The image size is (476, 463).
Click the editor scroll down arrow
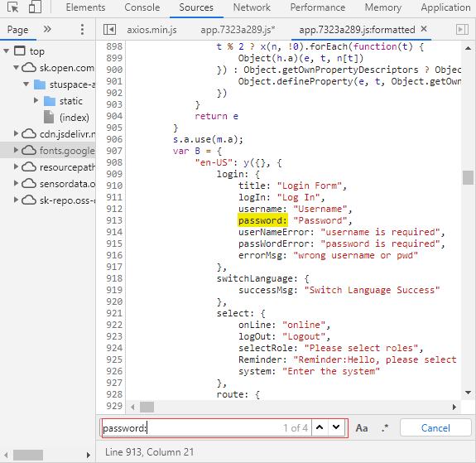tap(468, 393)
